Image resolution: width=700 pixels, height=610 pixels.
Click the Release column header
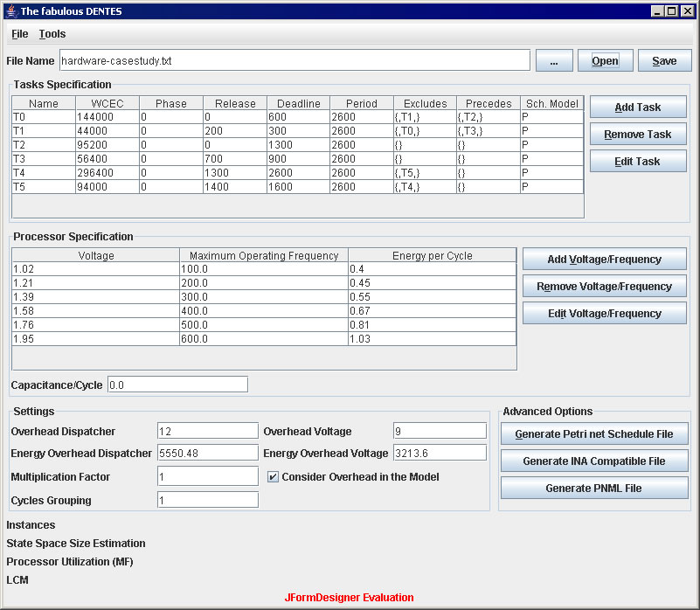[235, 103]
